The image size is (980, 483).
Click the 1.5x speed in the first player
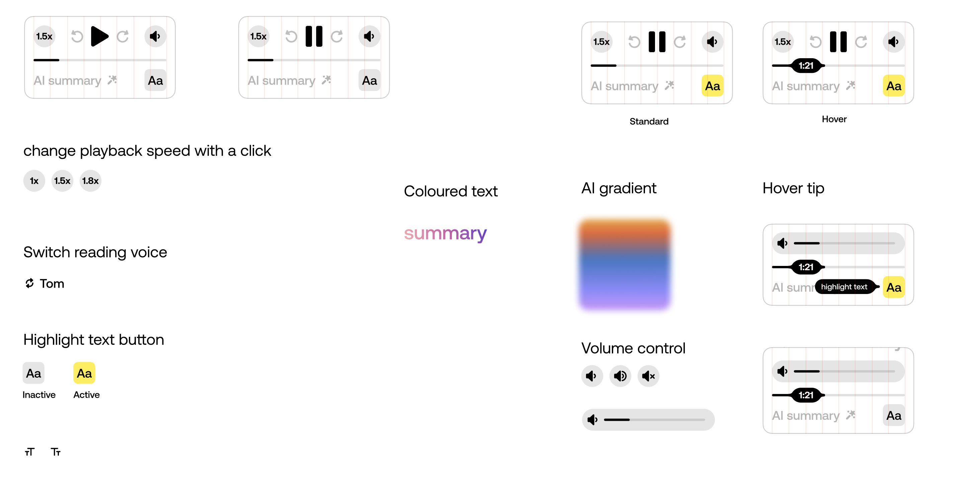(x=44, y=36)
